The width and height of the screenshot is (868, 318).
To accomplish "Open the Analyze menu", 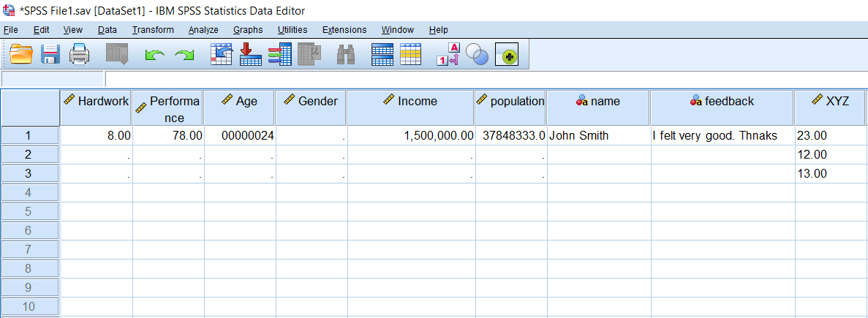I will click(203, 30).
